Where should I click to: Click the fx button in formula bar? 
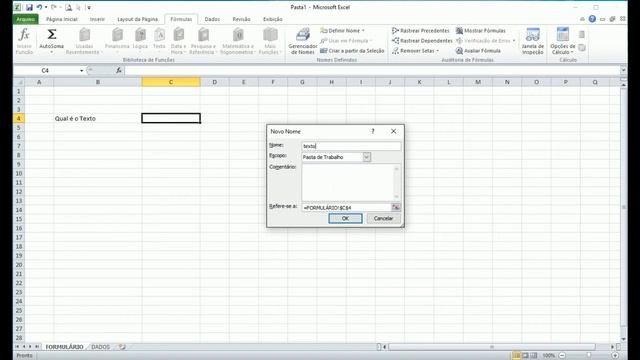(119, 71)
